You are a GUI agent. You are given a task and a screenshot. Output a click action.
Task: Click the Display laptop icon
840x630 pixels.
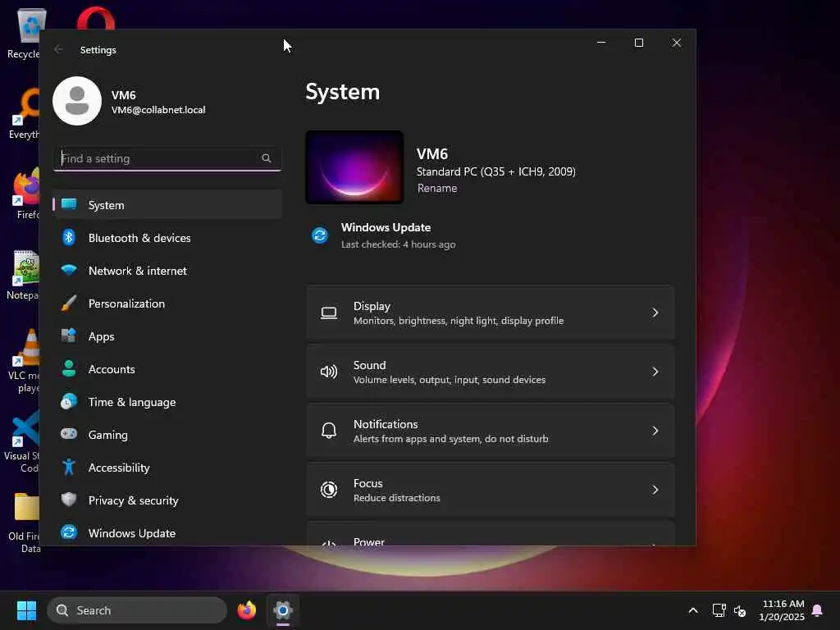pyautogui.click(x=329, y=313)
